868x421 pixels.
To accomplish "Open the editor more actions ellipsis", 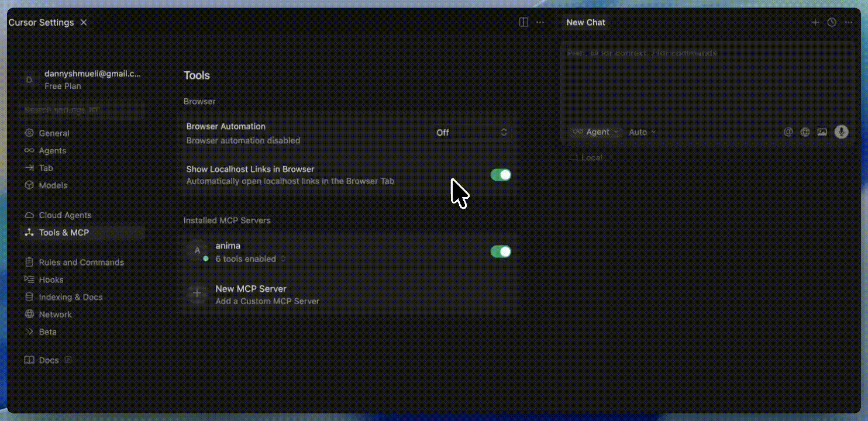I will click(x=540, y=22).
